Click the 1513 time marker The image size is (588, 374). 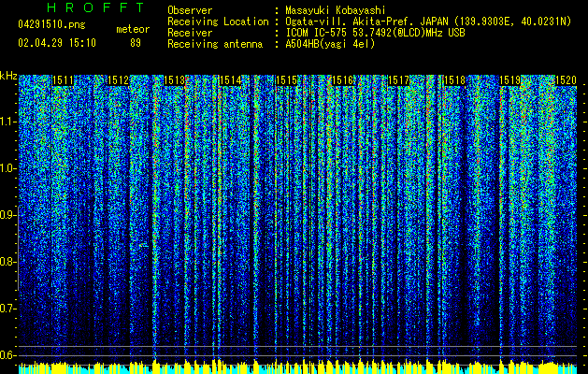tap(175, 80)
